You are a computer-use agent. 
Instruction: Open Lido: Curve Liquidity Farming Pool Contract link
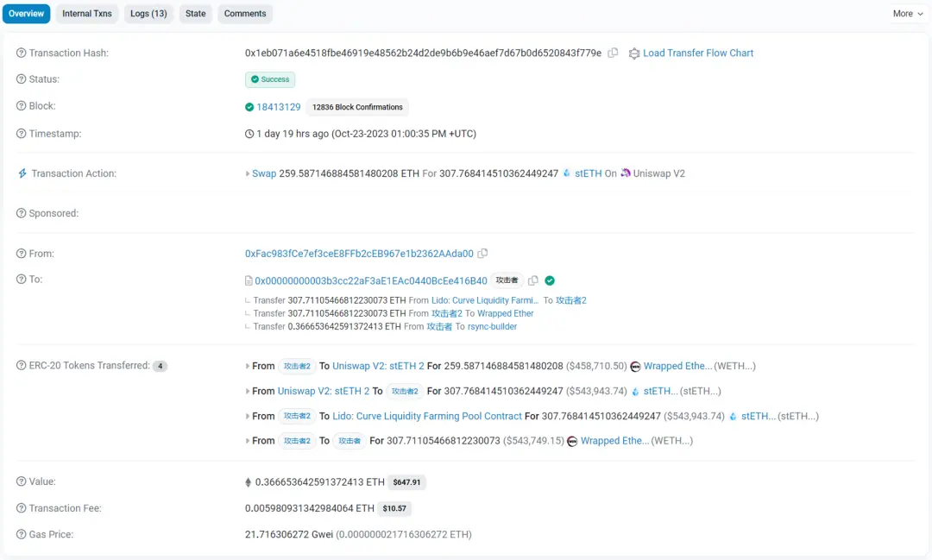[x=427, y=416]
